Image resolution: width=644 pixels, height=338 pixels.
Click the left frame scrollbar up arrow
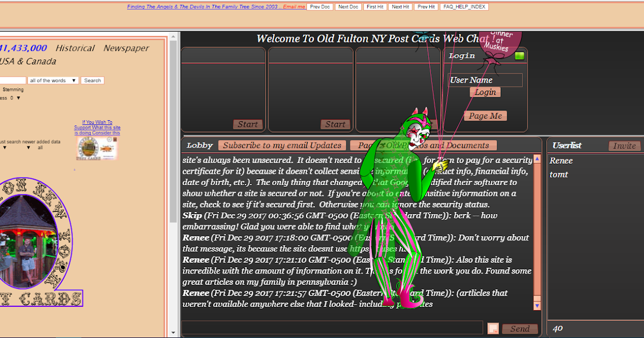[173, 37]
